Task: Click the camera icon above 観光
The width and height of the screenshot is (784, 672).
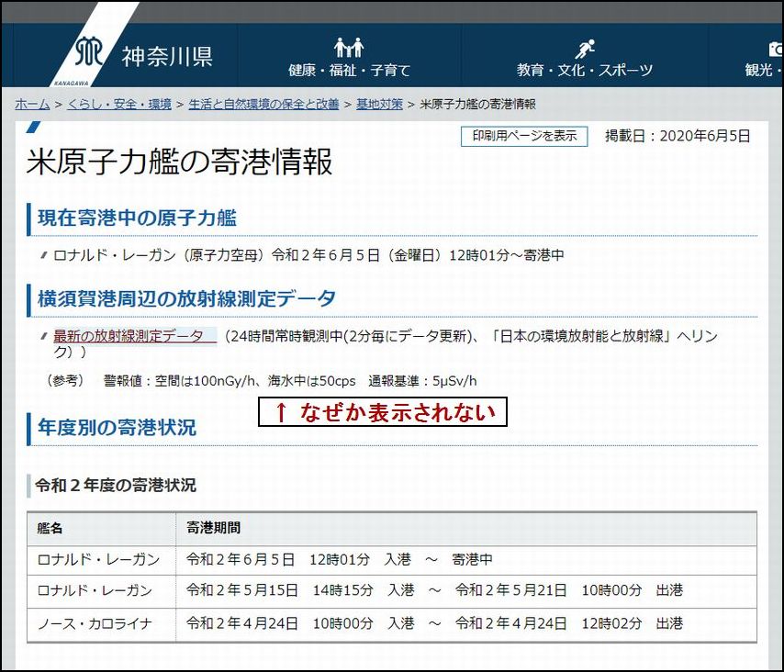Action: point(775,48)
